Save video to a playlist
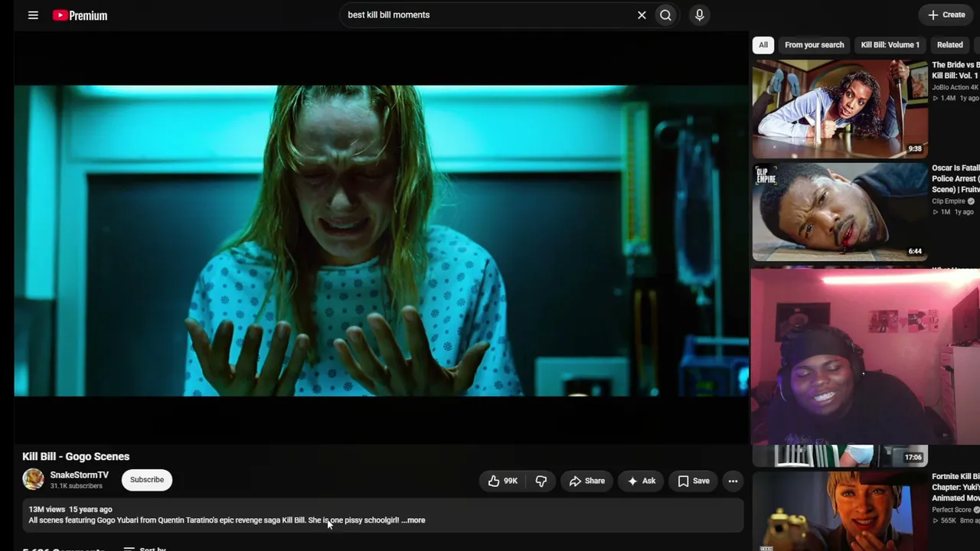The image size is (980, 551). (x=694, y=481)
